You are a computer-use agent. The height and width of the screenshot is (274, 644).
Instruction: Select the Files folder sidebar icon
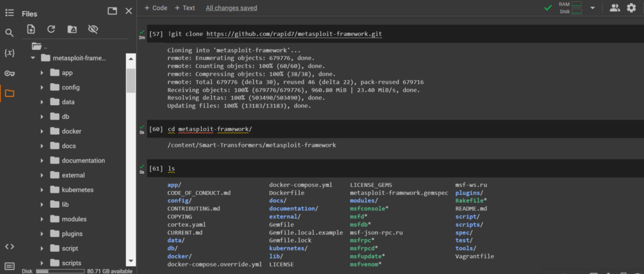[x=9, y=93]
